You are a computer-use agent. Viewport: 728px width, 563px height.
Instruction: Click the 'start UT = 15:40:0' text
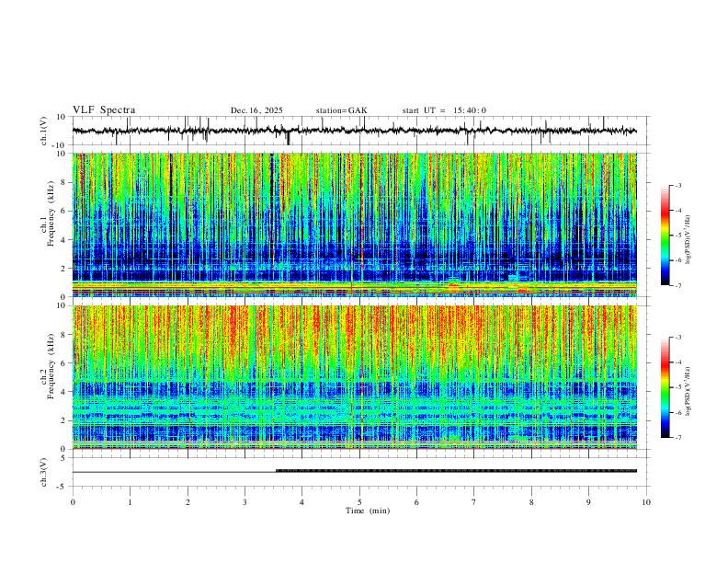coord(444,110)
